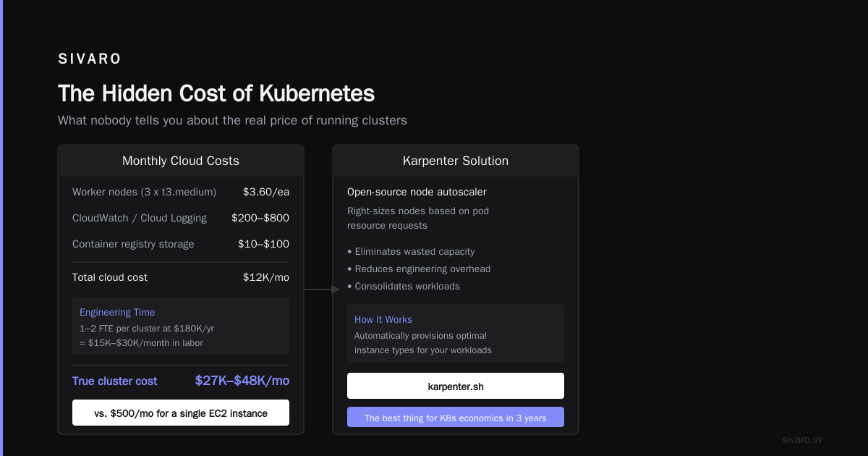
Task: Click 'Worker nodes (3 x t3.medium)' row label
Action: (x=144, y=192)
